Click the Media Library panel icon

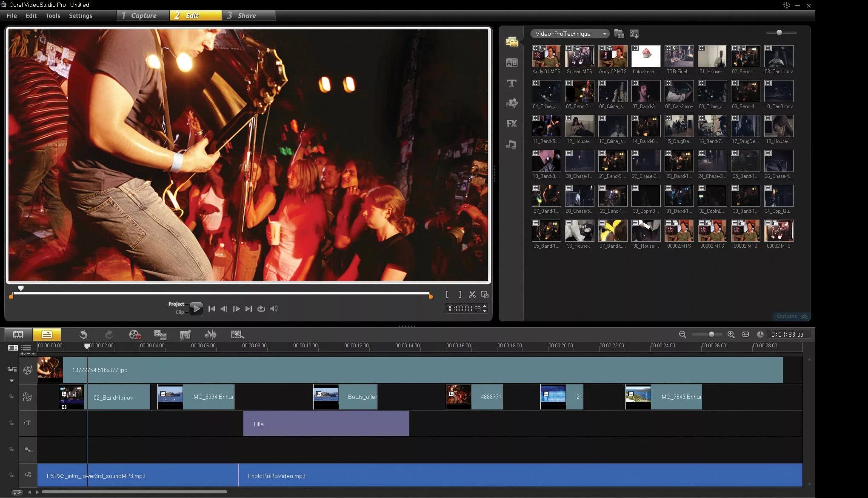tap(511, 42)
